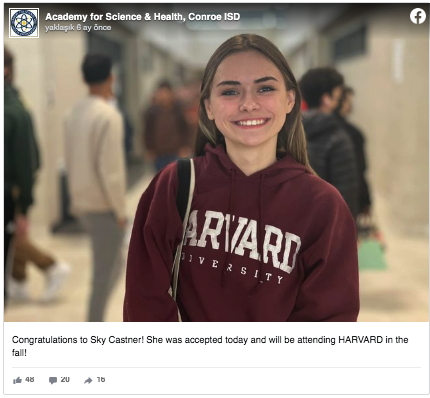Open Academy for Science & Health page link
Viewport: 430px width, 398px height.
[x=142, y=17]
